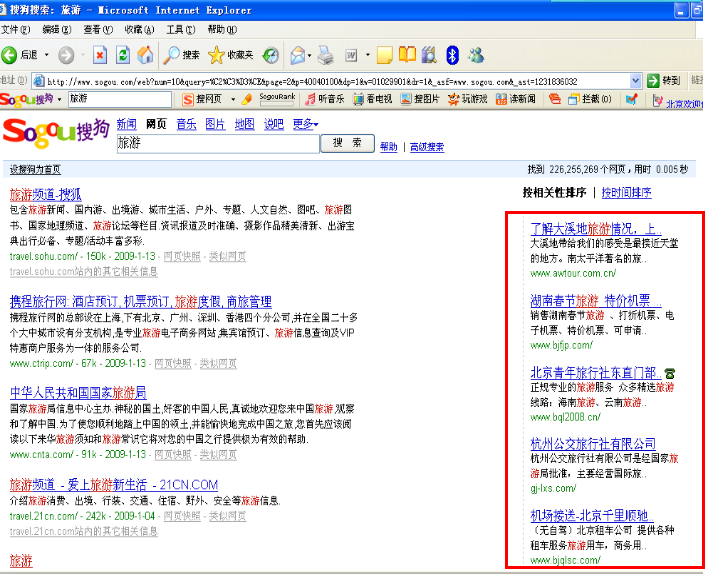Open the 收藏 menu
Viewport: 705px width, 575px height.
139,30
